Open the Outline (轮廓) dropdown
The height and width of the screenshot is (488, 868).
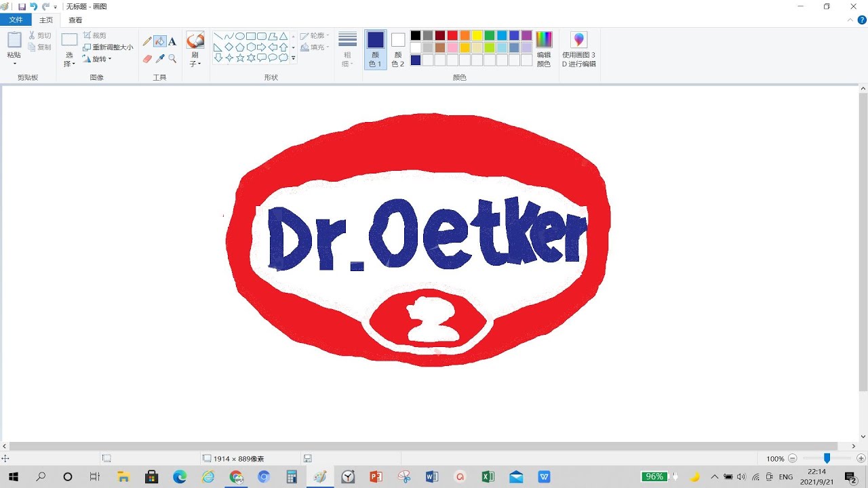click(315, 36)
